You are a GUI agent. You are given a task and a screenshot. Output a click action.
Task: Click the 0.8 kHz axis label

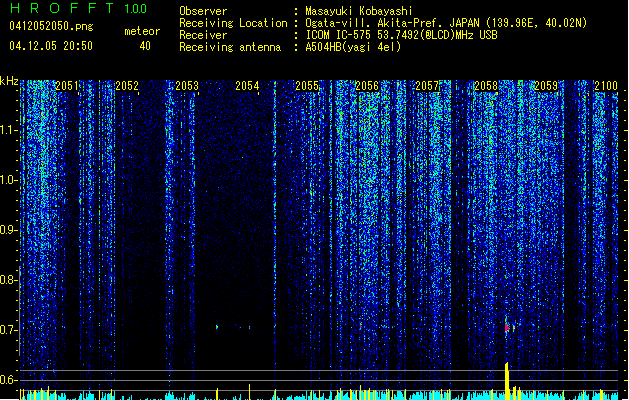[x=8, y=280]
